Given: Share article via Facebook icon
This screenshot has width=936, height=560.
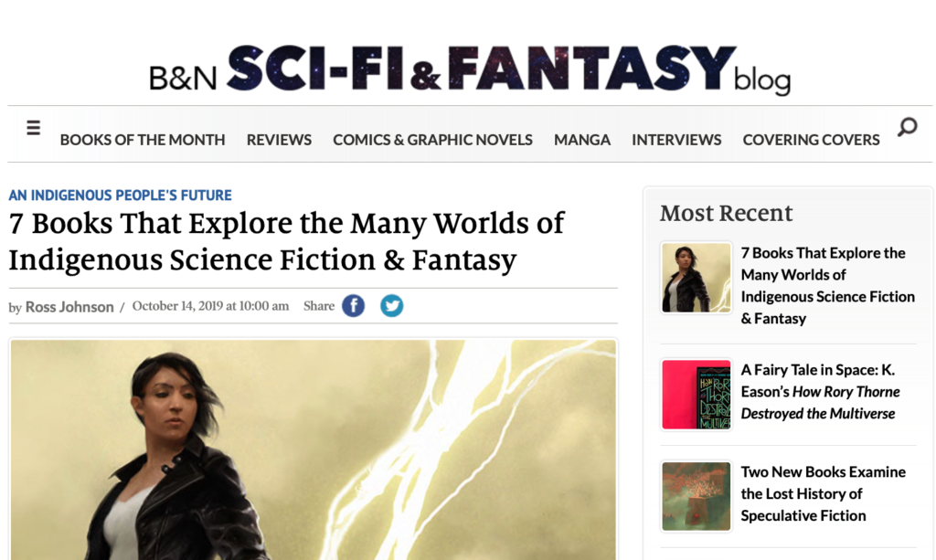Looking at the screenshot, I should pyautogui.click(x=354, y=306).
